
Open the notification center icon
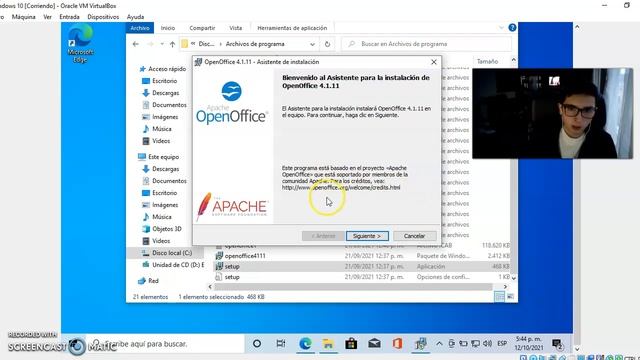pos(558,344)
